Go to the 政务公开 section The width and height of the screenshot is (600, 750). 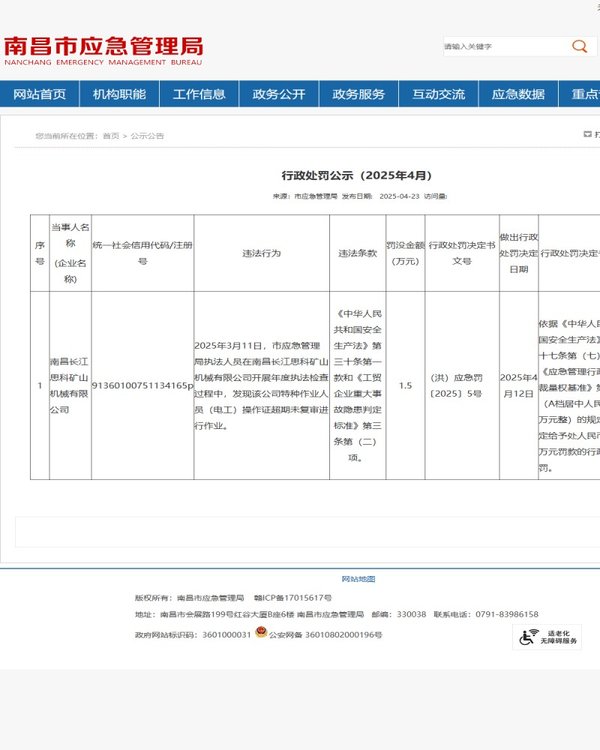(x=279, y=94)
